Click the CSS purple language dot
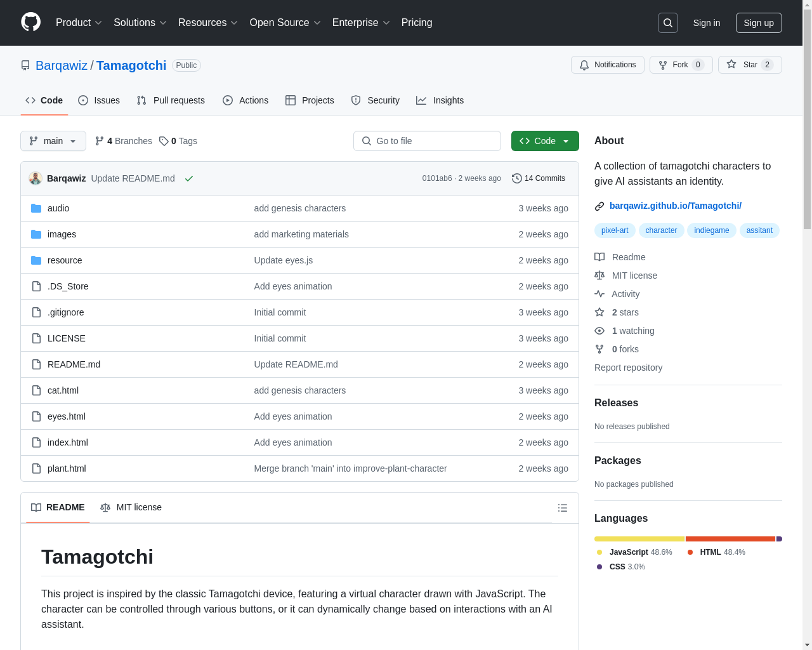The image size is (812, 650). pyautogui.click(x=599, y=567)
